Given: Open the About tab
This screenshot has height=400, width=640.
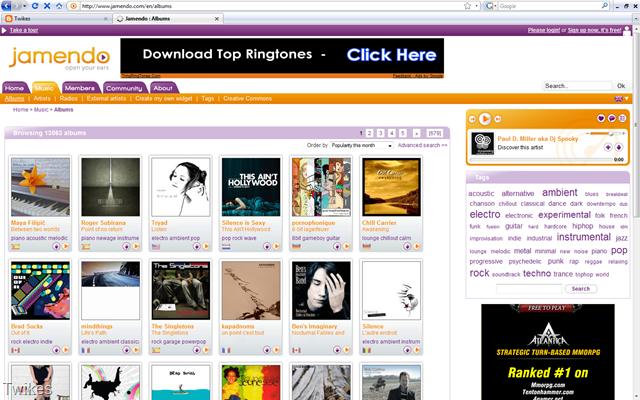Looking at the screenshot, I should point(163,88).
